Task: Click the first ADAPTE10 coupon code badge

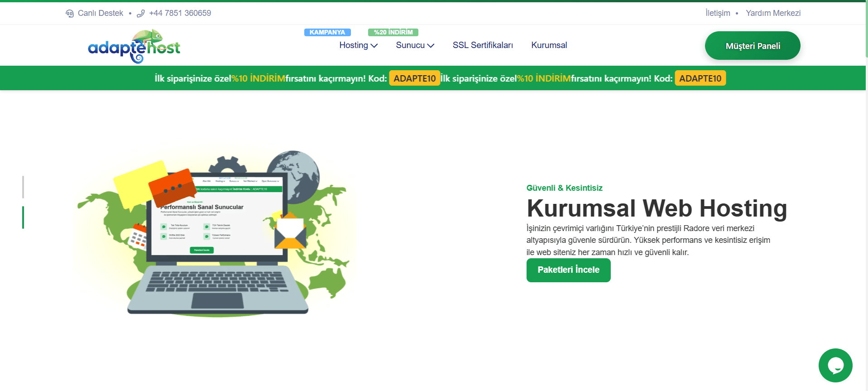Action: point(415,78)
